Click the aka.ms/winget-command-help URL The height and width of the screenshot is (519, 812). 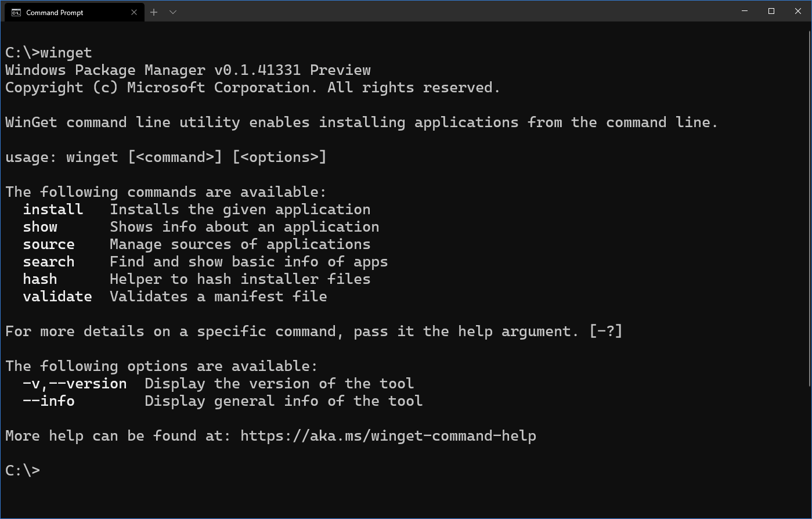388,436
